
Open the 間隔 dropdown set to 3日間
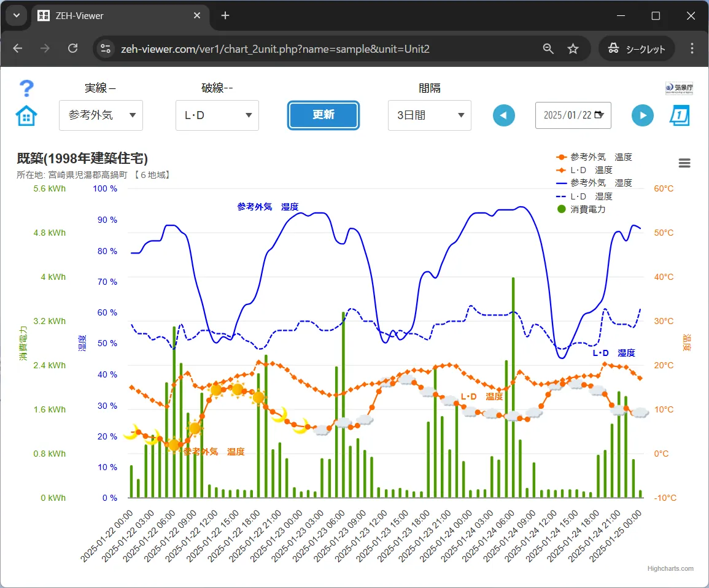[429, 115]
